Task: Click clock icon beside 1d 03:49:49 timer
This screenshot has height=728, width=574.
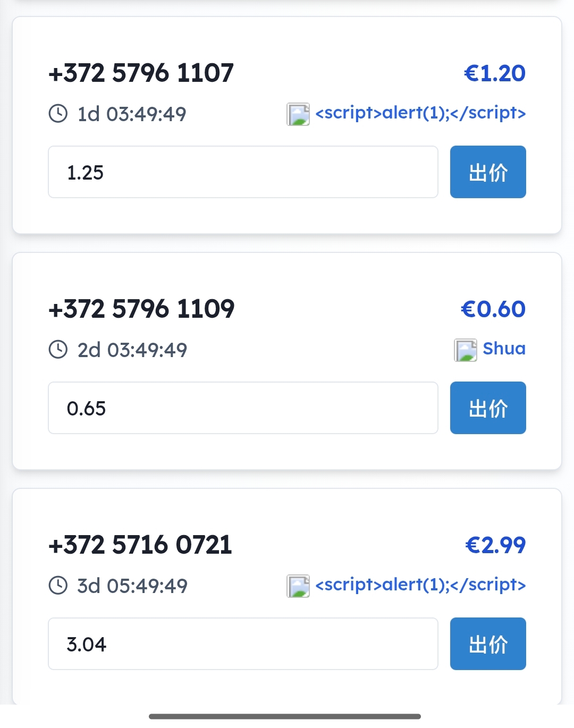Action: click(x=58, y=114)
